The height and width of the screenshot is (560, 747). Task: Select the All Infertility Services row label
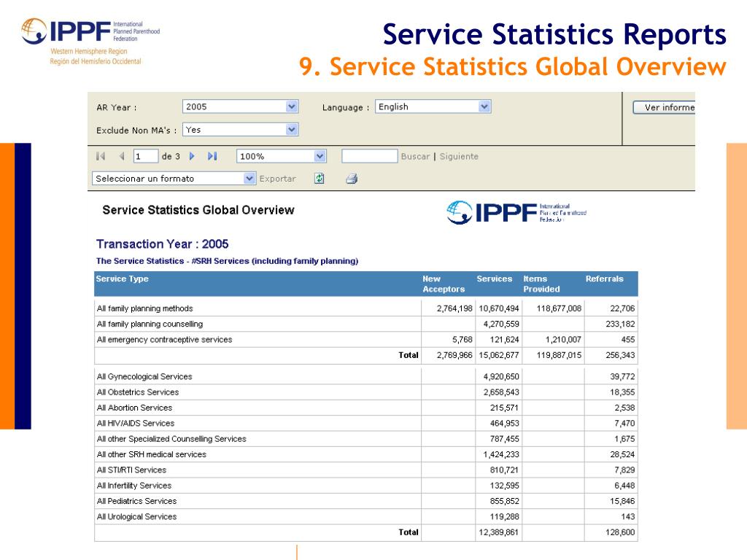click(134, 486)
